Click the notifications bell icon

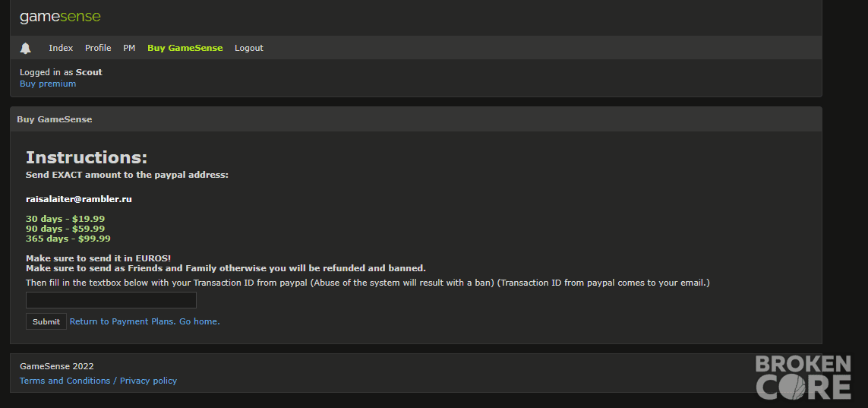26,48
